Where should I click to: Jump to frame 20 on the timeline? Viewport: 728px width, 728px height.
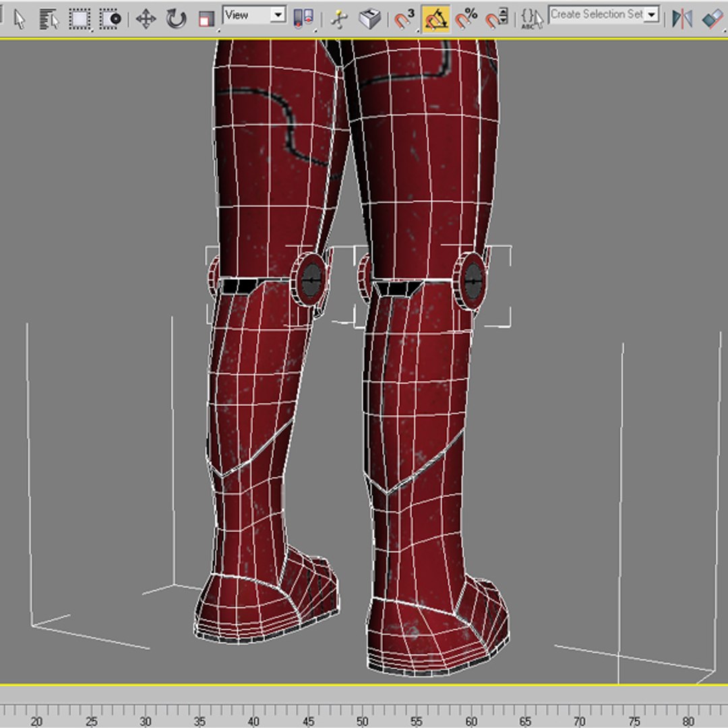[36, 721]
